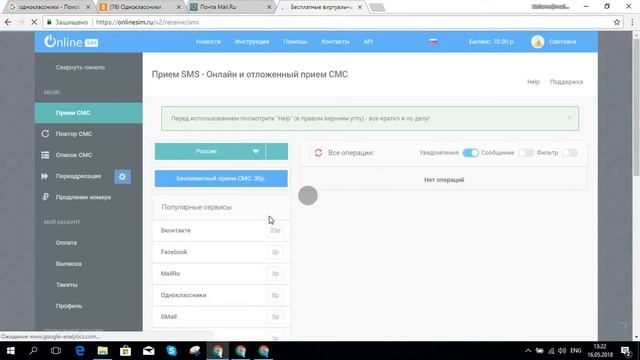This screenshot has width=640, height=360.
Task: Open the Chrome menu three-dots icon
Action: click(x=632, y=22)
